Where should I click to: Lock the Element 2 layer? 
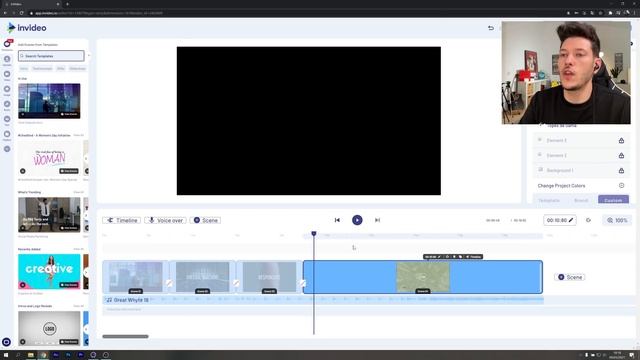coord(621,156)
